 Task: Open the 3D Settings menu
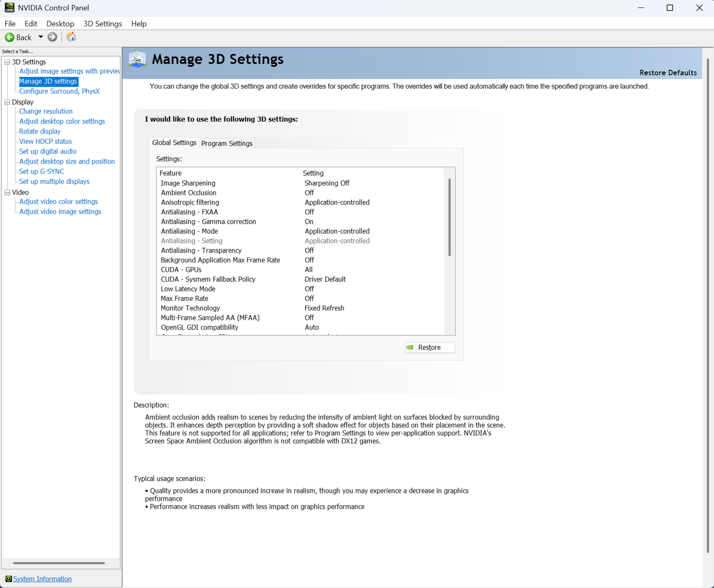(103, 24)
